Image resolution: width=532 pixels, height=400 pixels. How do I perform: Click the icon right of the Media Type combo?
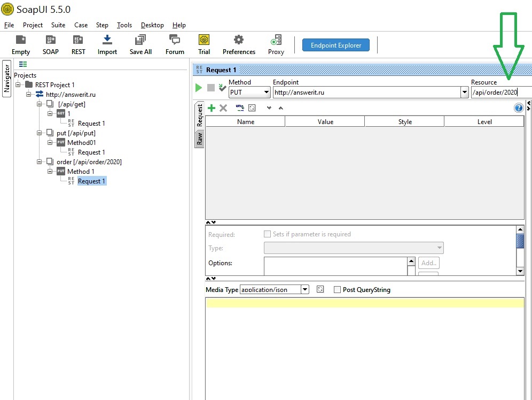(320, 289)
